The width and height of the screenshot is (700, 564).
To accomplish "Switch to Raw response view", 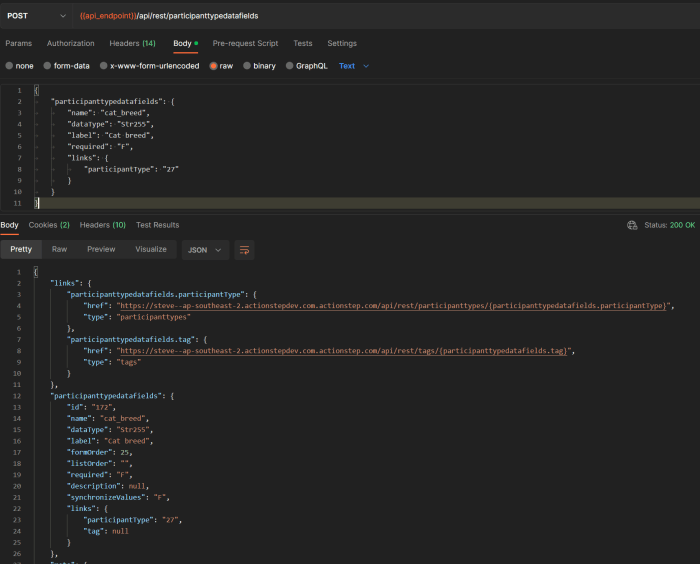I will 60,249.
